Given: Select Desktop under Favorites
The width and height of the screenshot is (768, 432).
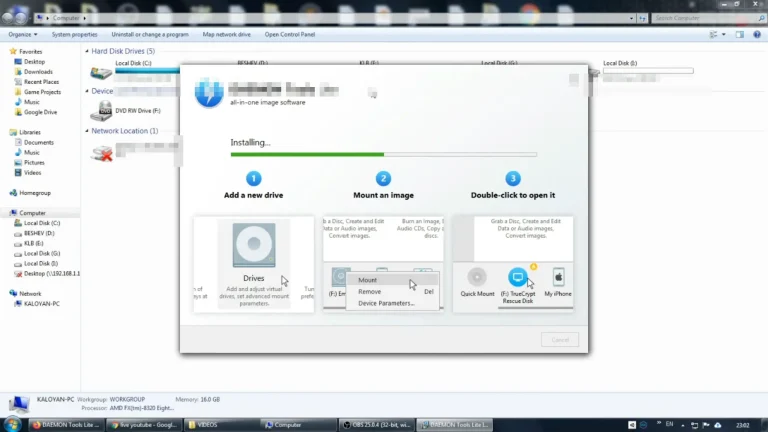Looking at the screenshot, I should [34, 62].
